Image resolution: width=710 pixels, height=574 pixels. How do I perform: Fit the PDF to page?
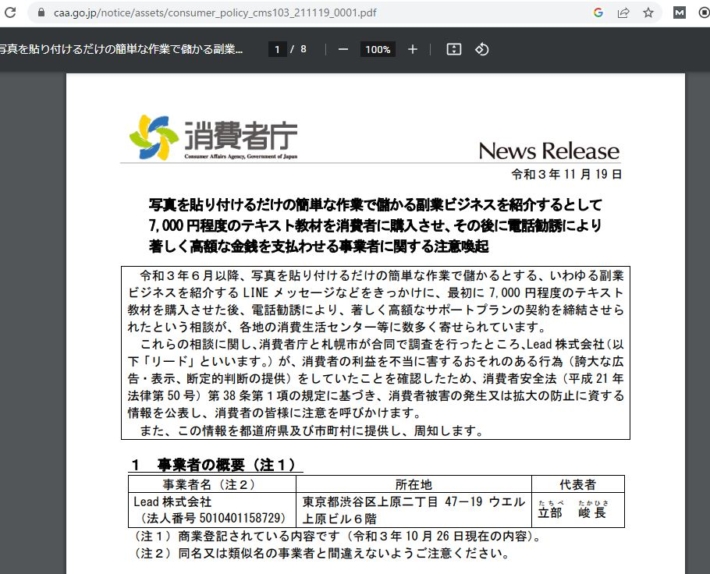point(454,49)
